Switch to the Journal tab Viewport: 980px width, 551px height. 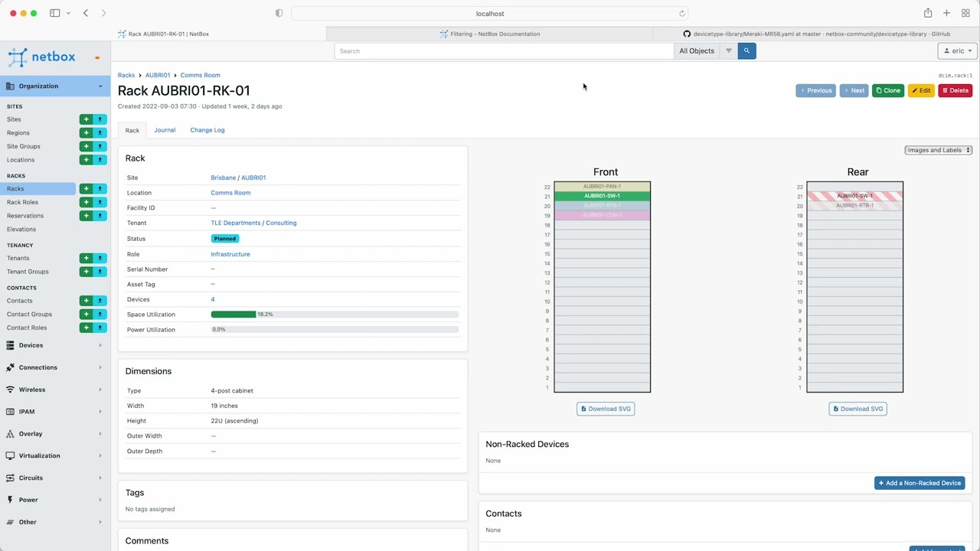point(165,130)
